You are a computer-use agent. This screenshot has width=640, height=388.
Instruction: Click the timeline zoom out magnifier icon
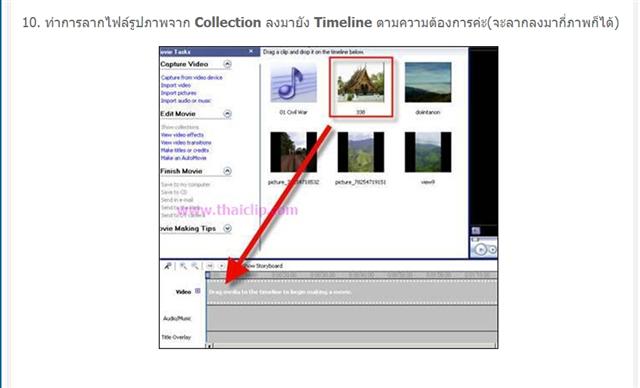click(195, 266)
